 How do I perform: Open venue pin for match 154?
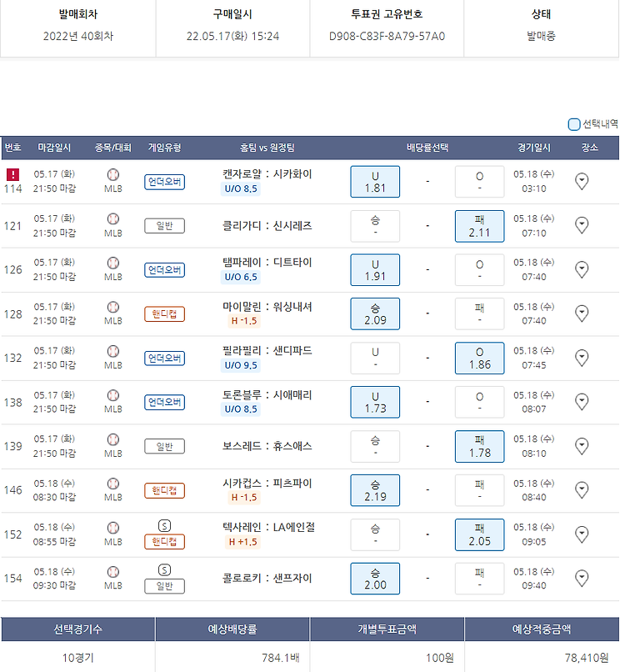tap(582, 578)
